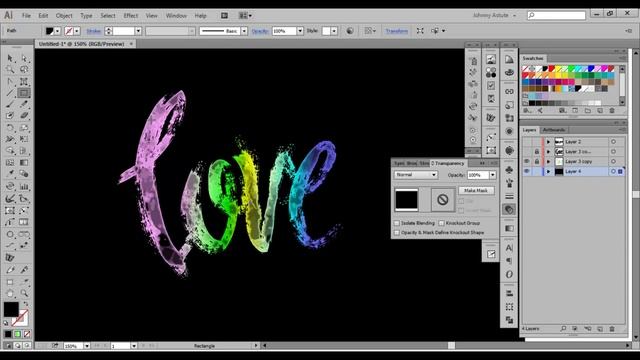Open the Transform link
The height and width of the screenshot is (360, 640).
click(x=396, y=31)
